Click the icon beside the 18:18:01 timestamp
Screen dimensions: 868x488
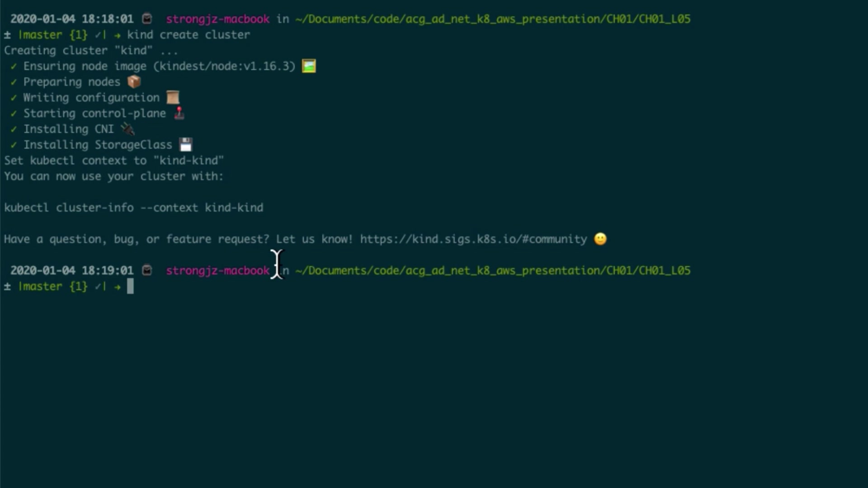(x=147, y=19)
